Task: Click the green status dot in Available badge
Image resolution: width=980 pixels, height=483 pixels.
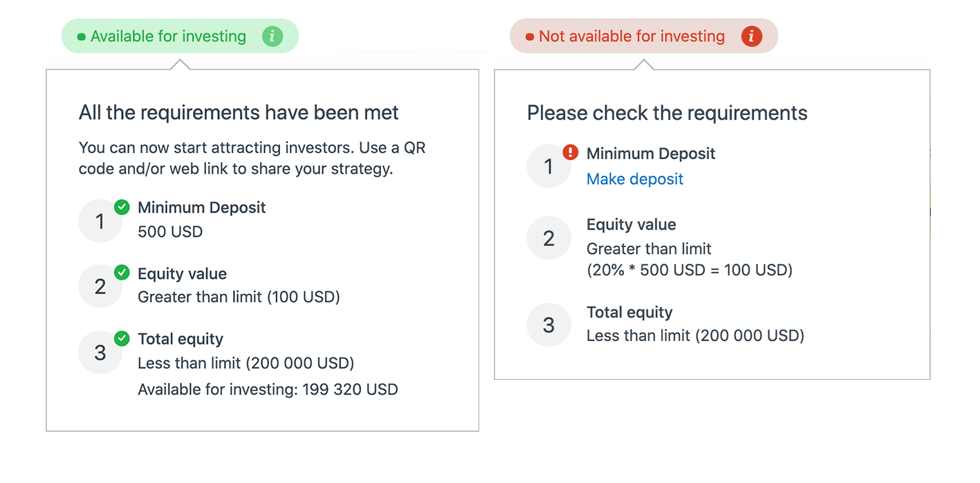Action: coord(82,37)
